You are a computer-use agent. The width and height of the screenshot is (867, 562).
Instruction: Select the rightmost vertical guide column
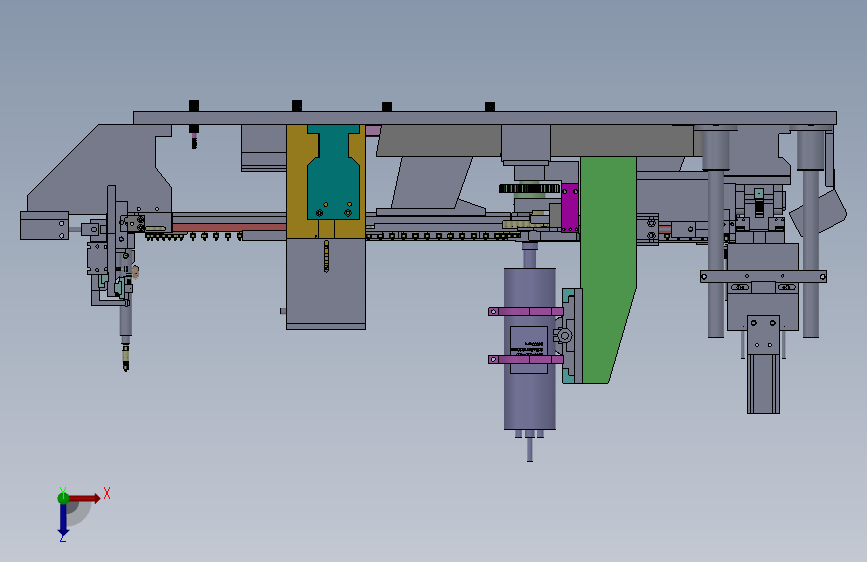click(x=811, y=232)
